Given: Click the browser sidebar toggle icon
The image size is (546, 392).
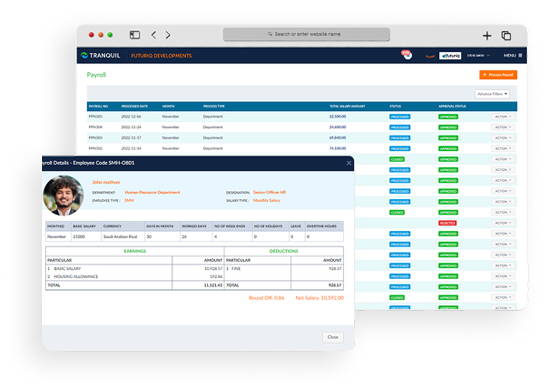Looking at the screenshot, I should pos(135,35).
